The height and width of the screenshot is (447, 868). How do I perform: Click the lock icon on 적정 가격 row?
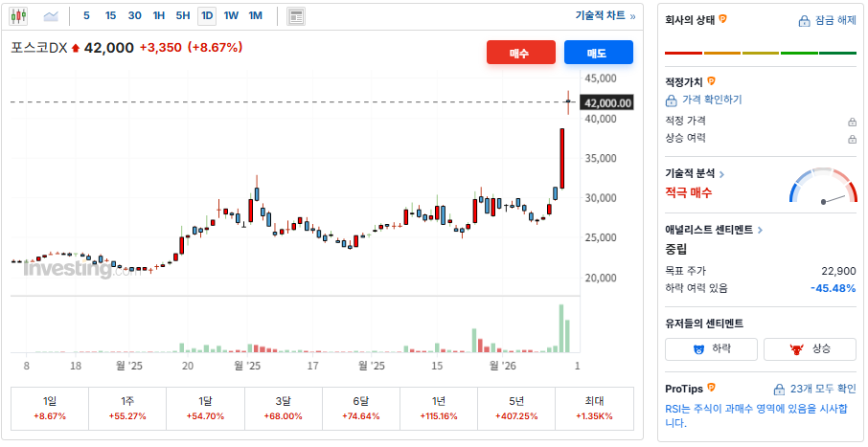coord(851,122)
